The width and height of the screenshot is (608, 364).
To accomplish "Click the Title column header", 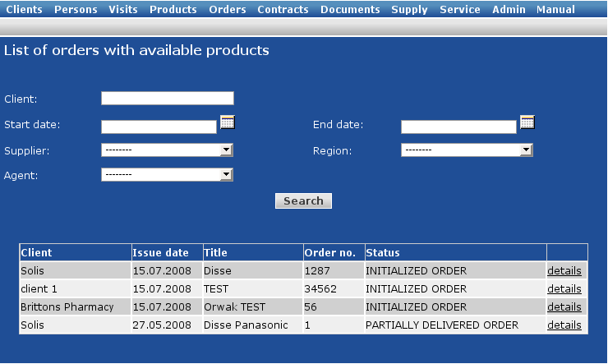I will [x=253, y=252].
